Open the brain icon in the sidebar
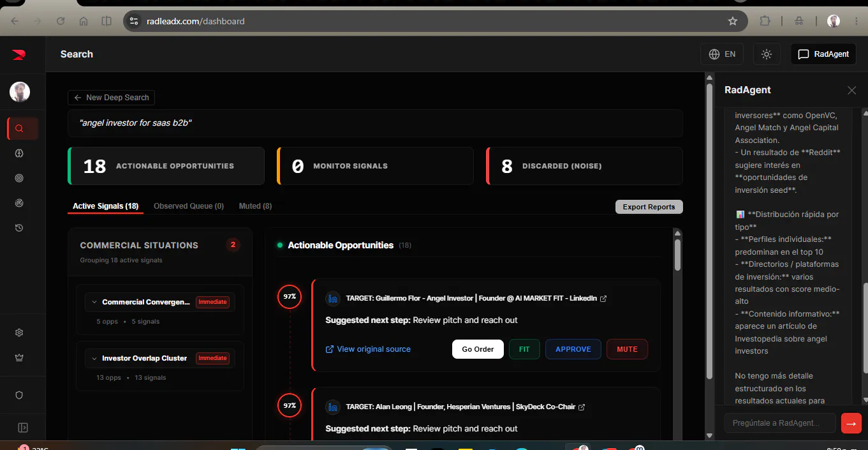The height and width of the screenshot is (450, 868). pyautogui.click(x=19, y=153)
